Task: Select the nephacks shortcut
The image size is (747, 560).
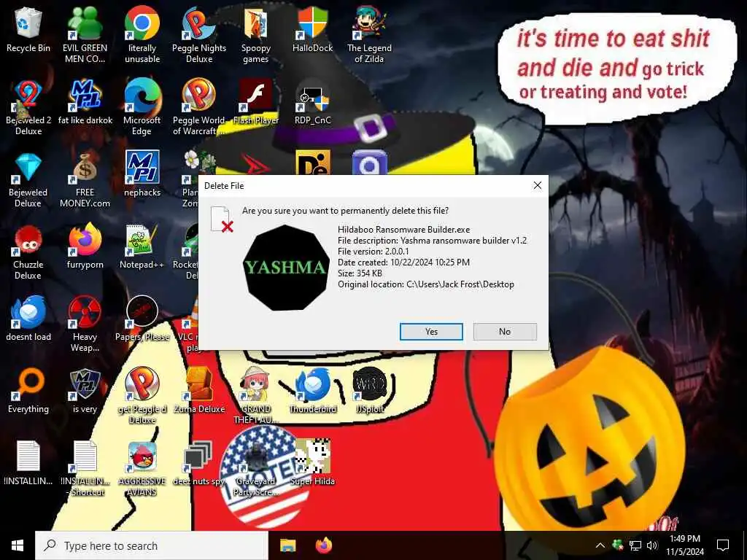Action: [142, 174]
